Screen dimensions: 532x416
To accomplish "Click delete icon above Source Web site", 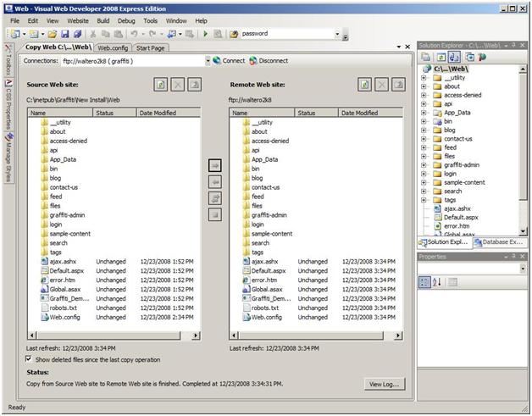I will [177, 84].
